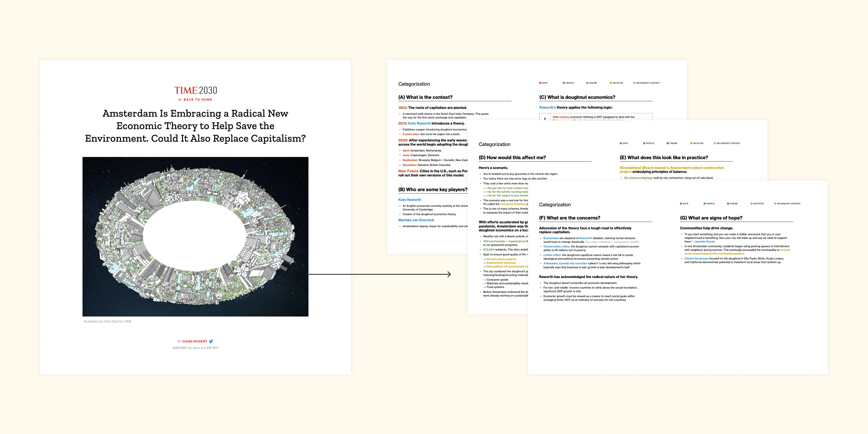Select blue 'Conservative critics:' label
Viewport: 868px width, 434px height.
tap(557, 247)
